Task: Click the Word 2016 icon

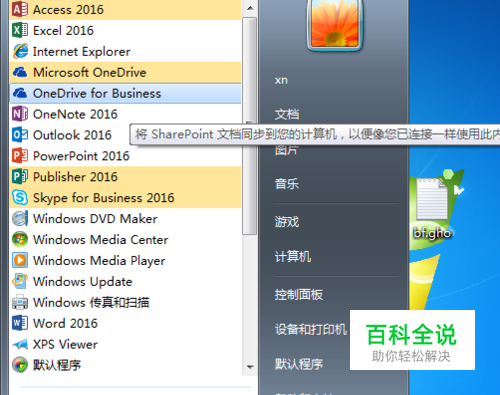Action: (x=20, y=323)
